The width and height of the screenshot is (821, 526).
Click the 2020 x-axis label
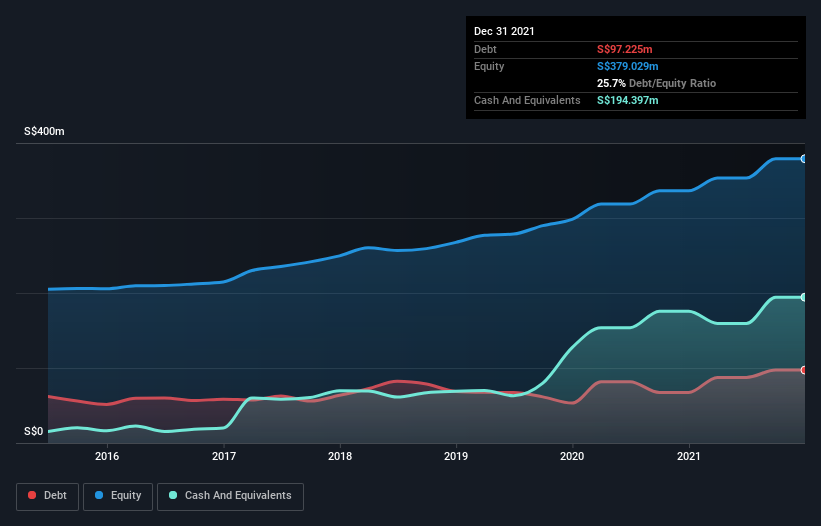click(x=572, y=456)
